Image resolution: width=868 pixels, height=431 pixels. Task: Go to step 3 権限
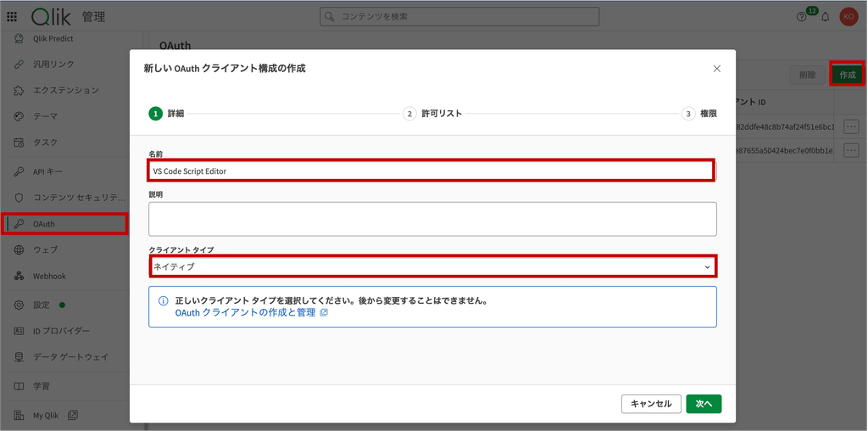pos(699,115)
